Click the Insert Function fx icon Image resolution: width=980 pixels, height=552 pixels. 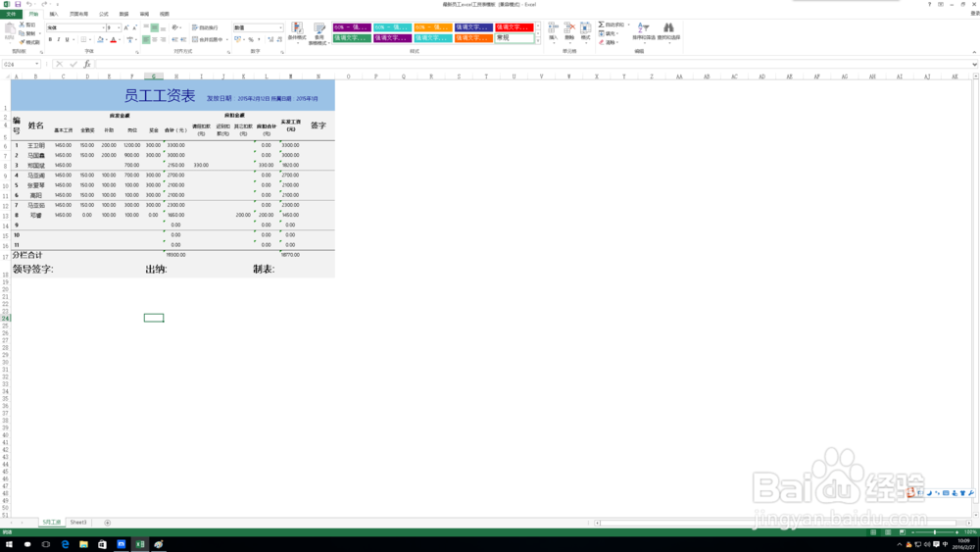coord(87,64)
